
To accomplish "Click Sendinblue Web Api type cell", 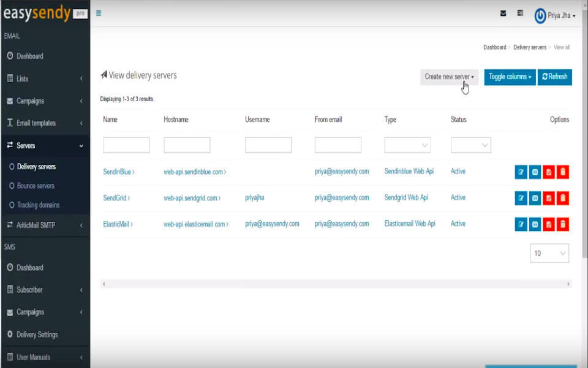I will click(409, 171).
